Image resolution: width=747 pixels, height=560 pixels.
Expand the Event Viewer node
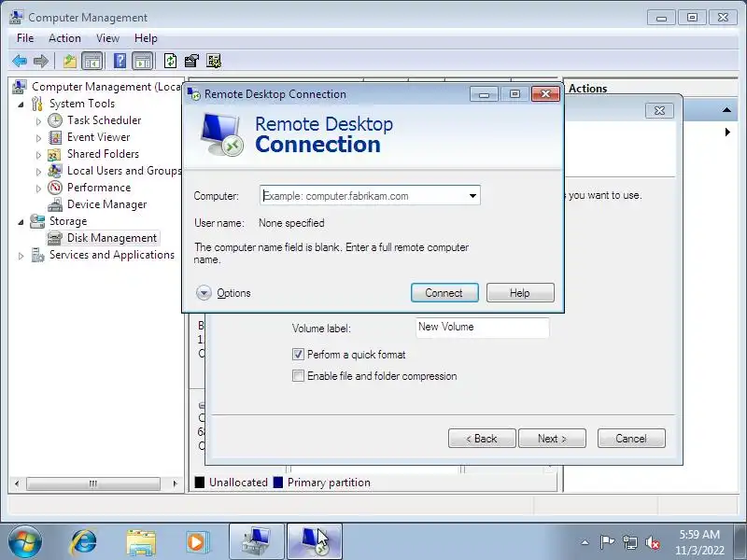point(38,138)
